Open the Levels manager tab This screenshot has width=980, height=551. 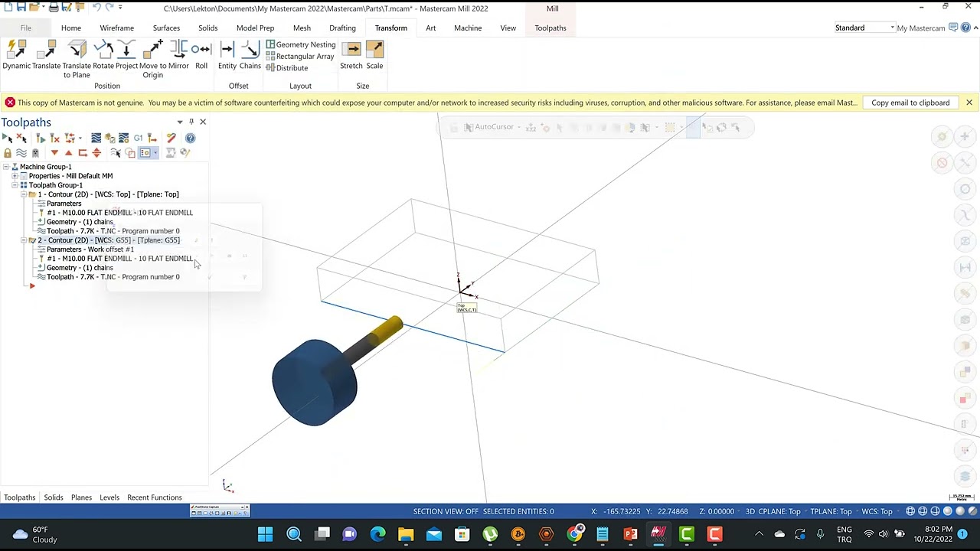[109, 497]
